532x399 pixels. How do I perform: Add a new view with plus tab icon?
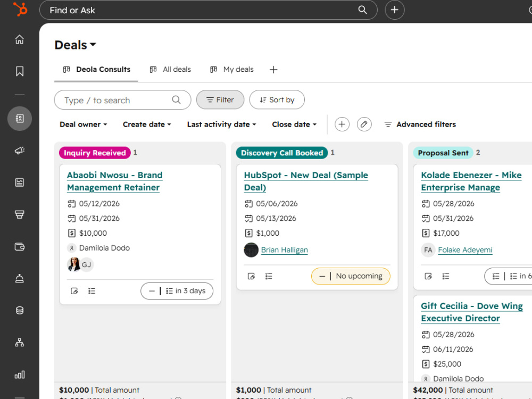(x=273, y=70)
